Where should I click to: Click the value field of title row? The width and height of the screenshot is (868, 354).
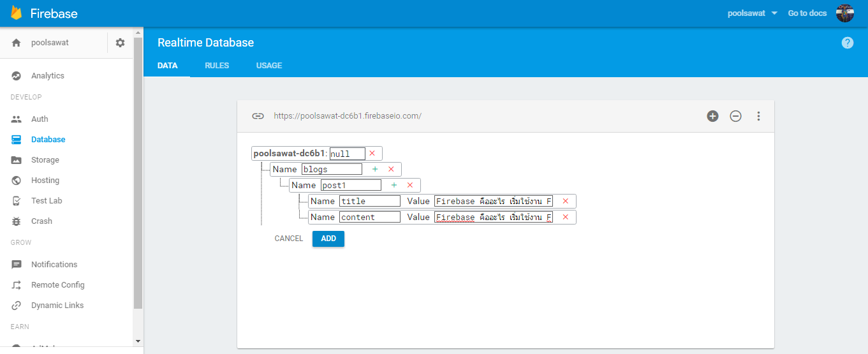(x=494, y=201)
